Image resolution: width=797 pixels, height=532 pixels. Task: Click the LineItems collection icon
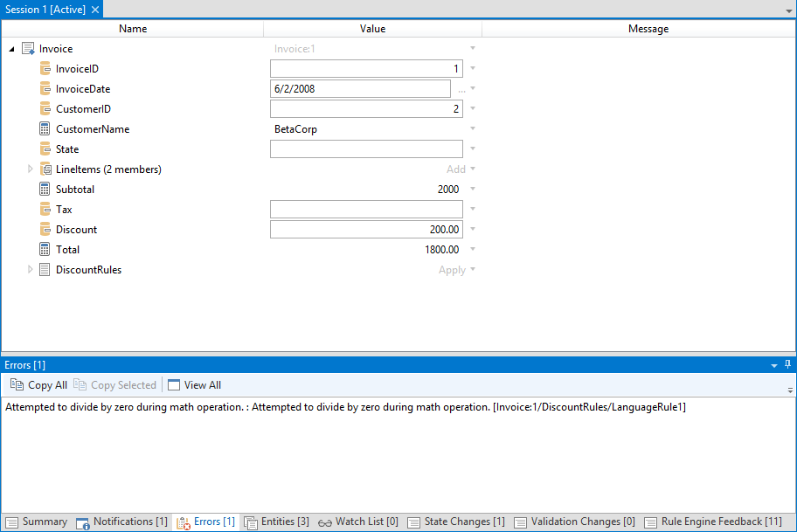45,169
